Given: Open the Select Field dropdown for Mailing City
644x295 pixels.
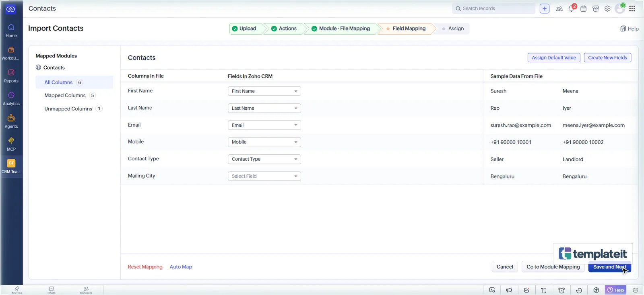Looking at the screenshot, I should pos(264,176).
